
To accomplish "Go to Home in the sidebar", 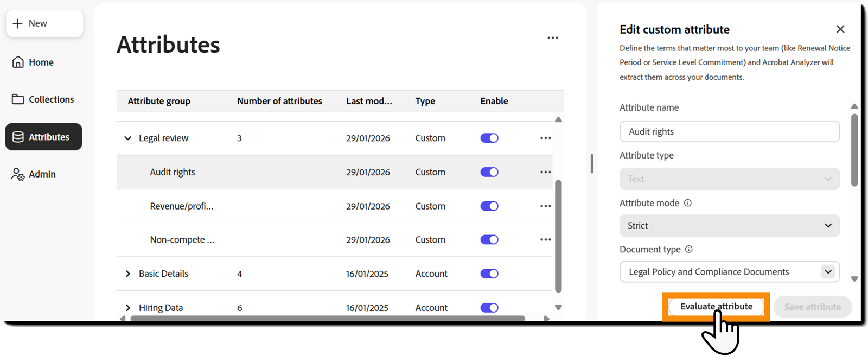I will (33, 62).
